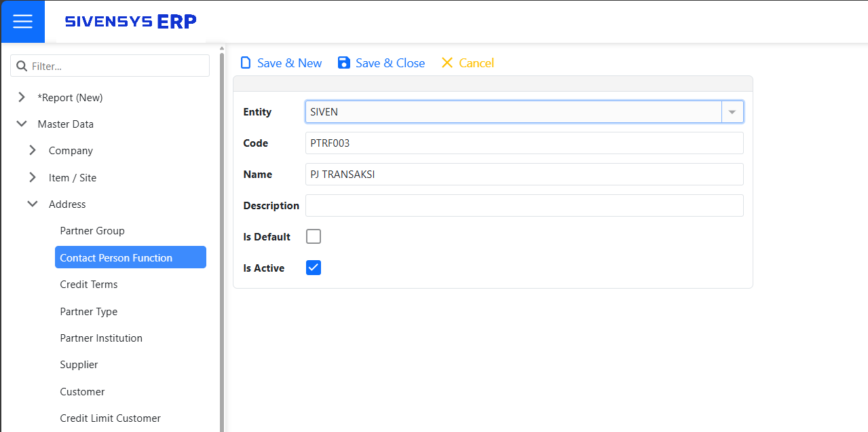Click the *Report (New) label

point(70,98)
